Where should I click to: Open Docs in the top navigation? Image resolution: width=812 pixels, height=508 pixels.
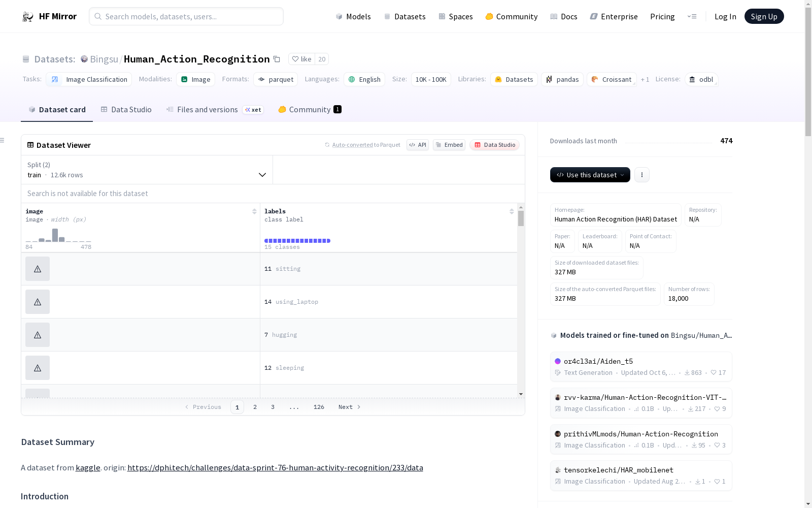point(564,17)
